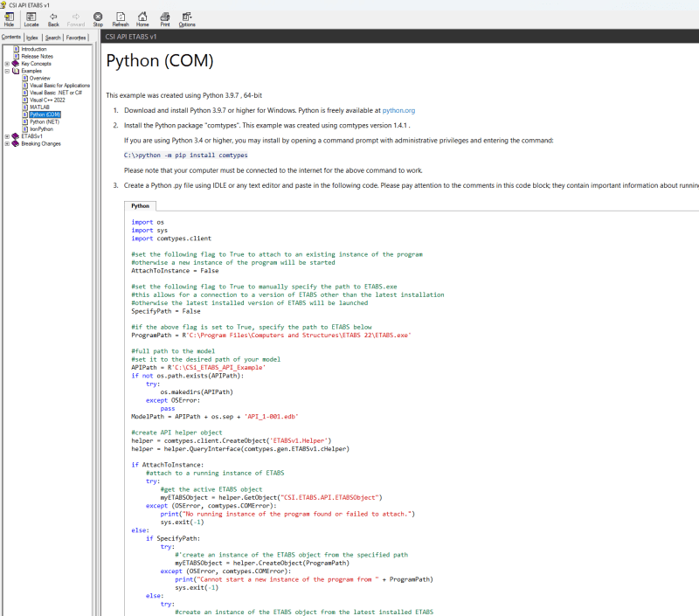Click the helper.GetObject code line
The height and width of the screenshot is (616, 699).
[x=271, y=497]
